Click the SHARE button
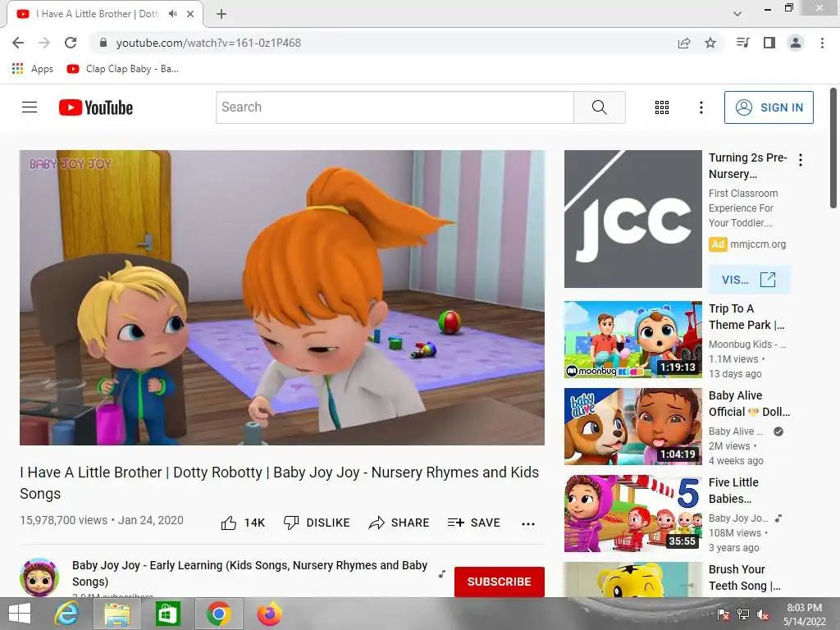 399,523
